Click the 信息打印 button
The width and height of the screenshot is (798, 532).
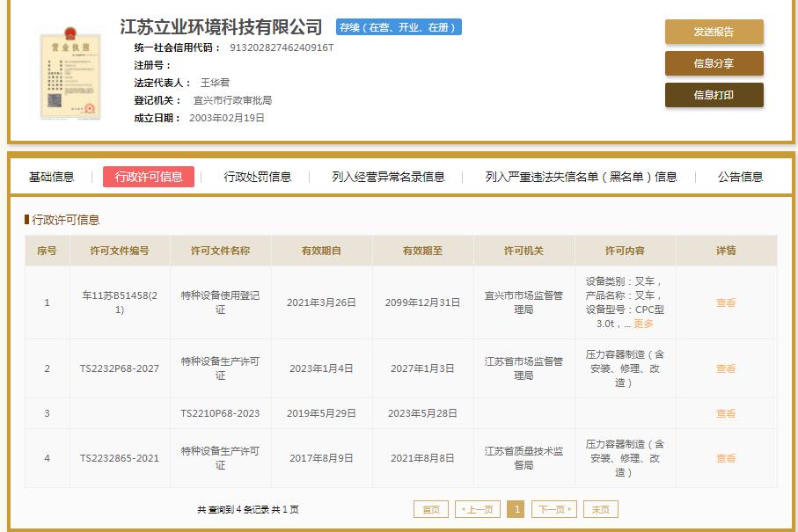[714, 95]
